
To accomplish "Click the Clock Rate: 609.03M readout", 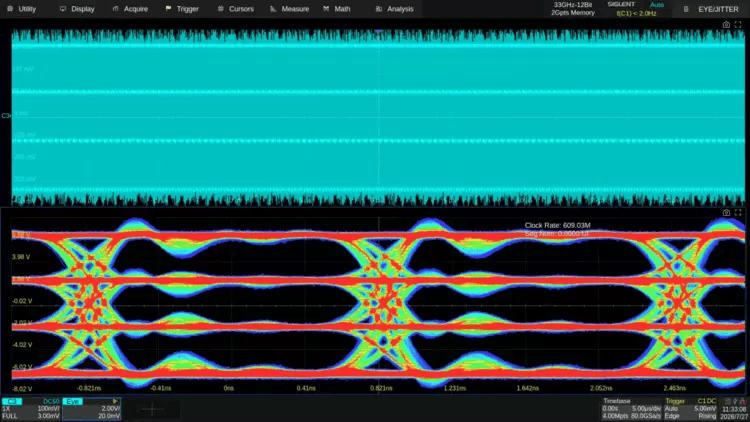I will pos(557,225).
